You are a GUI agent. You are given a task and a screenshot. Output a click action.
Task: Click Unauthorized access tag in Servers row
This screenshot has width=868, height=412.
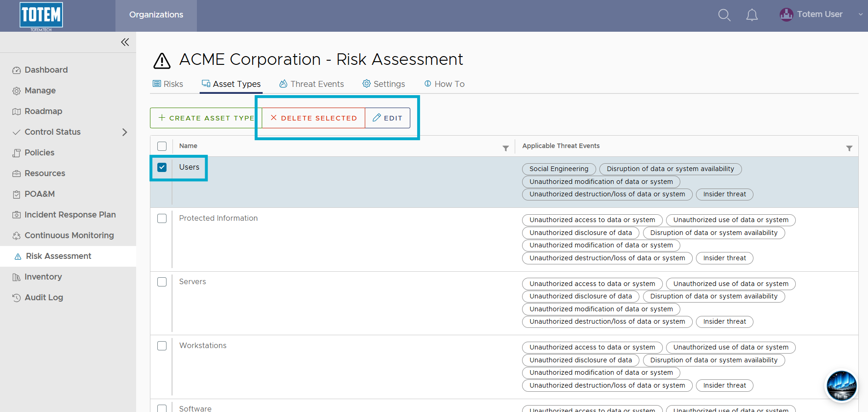pyautogui.click(x=592, y=284)
